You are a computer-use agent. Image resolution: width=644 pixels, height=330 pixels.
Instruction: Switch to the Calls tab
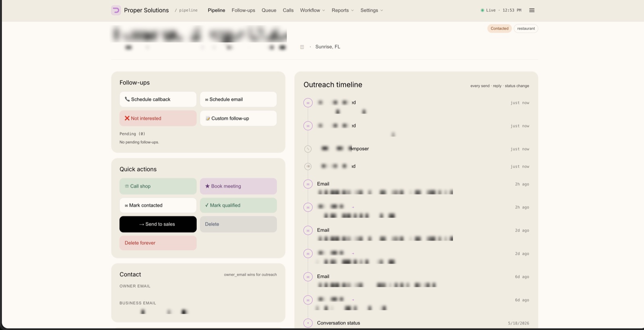pyautogui.click(x=288, y=10)
